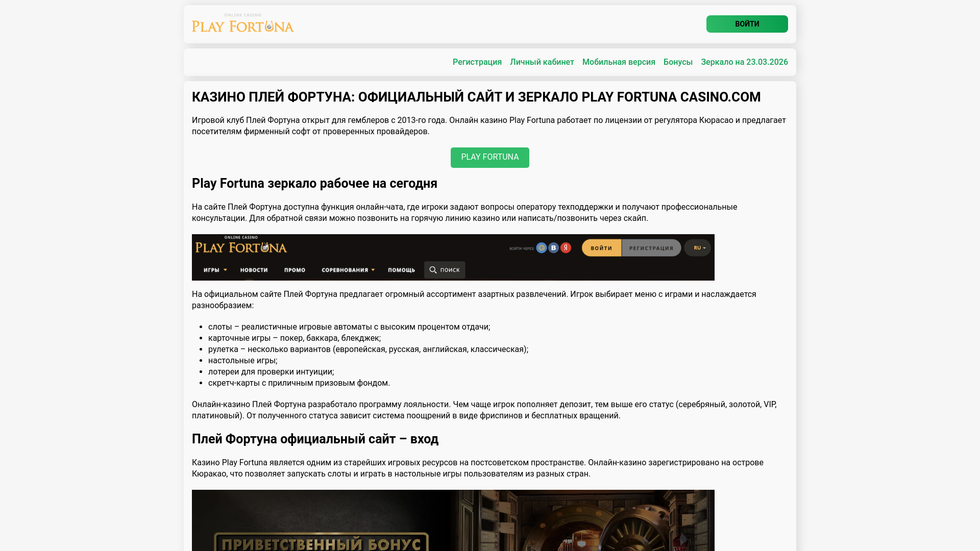
Task: Click the Mail.ru login icon in screenshot image
Action: [x=542, y=247]
